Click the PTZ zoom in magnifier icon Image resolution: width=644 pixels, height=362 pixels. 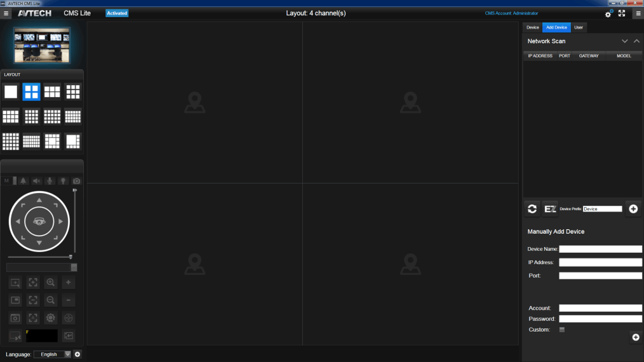(51, 283)
